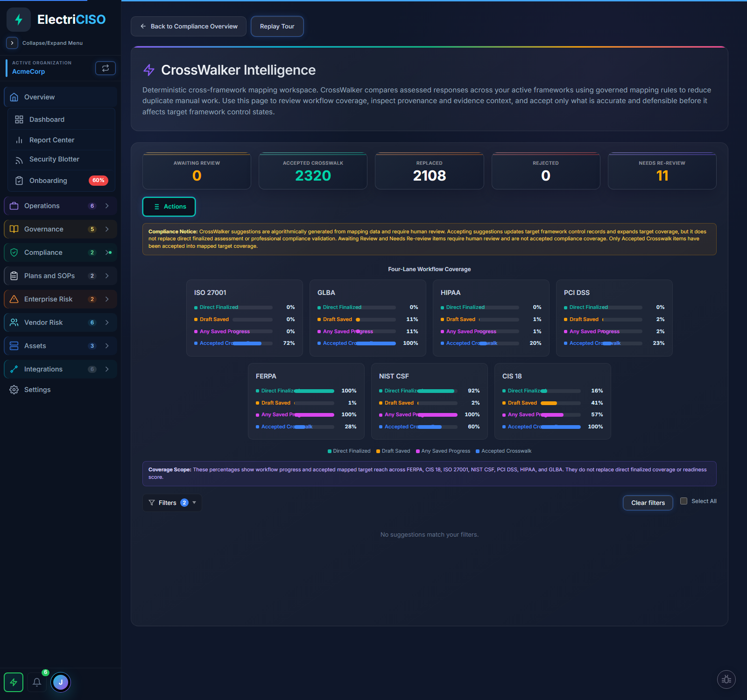The height and width of the screenshot is (700, 747).
Task: Expand the Vendor Risk chevron
Action: [107, 322]
